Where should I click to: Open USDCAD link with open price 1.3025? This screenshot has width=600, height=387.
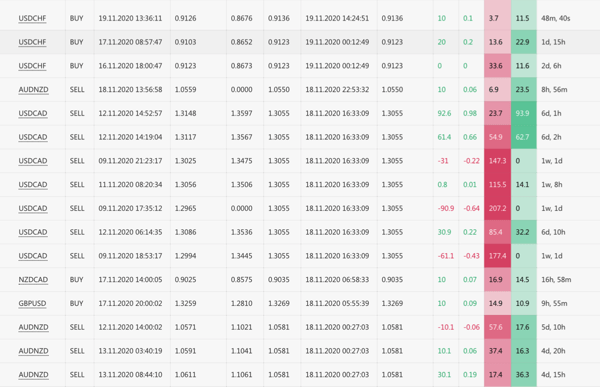coord(33,161)
